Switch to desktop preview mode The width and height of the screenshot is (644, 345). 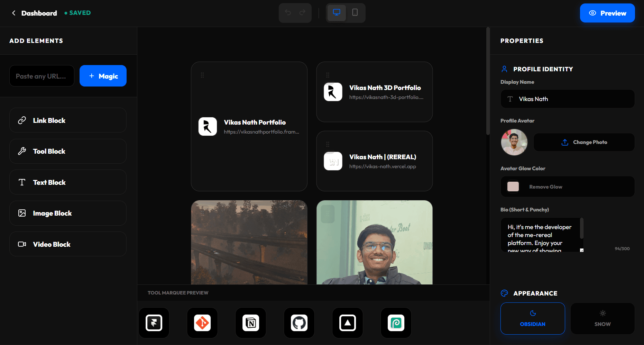336,13
